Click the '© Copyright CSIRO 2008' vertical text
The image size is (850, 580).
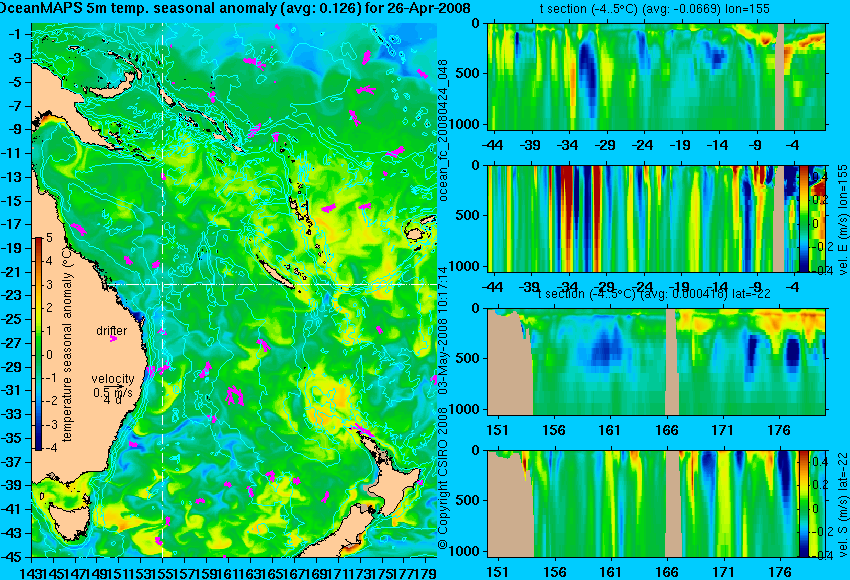coord(443,478)
